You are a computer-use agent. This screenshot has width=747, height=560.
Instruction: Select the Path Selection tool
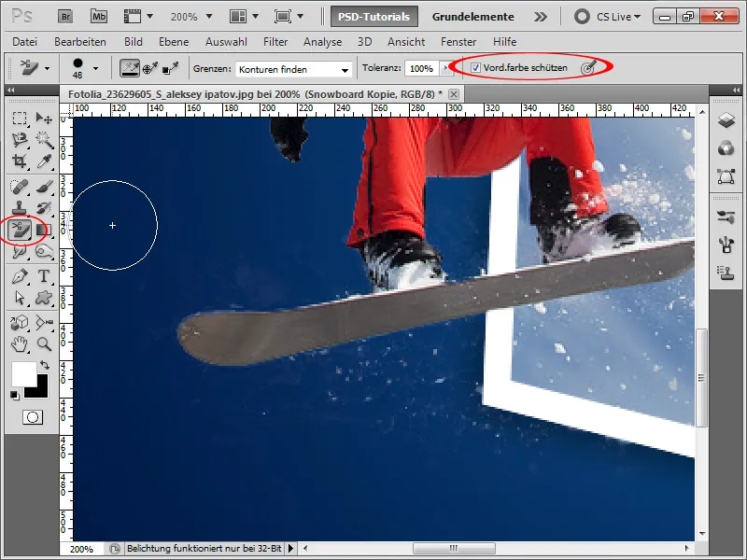(x=20, y=298)
